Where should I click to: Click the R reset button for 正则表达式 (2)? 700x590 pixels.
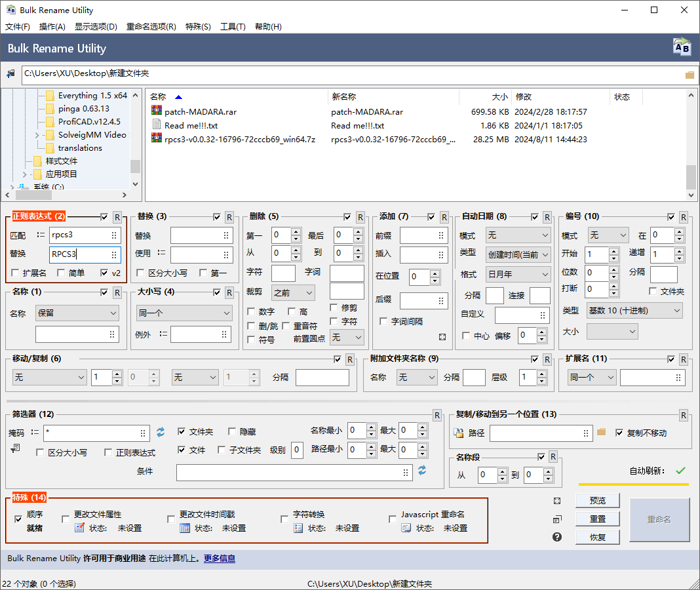(x=117, y=217)
